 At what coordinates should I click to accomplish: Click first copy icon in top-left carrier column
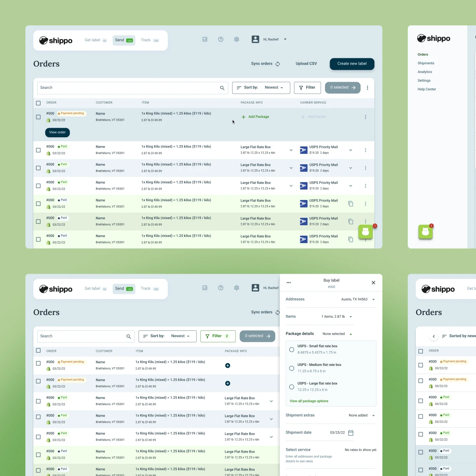[351, 203]
